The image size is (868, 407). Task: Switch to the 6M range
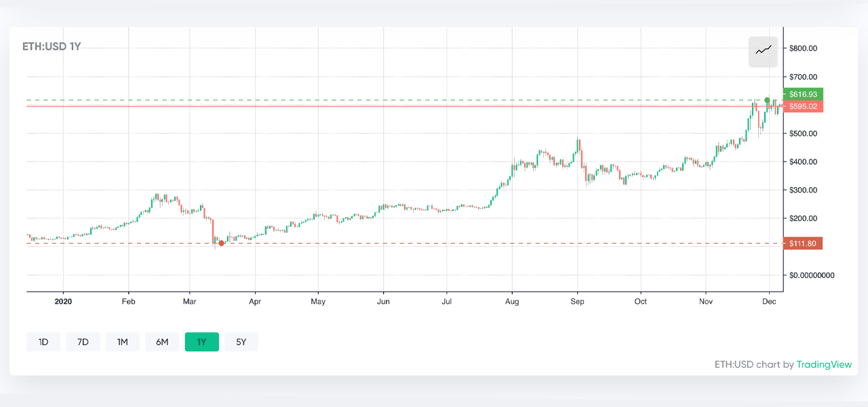pos(162,342)
